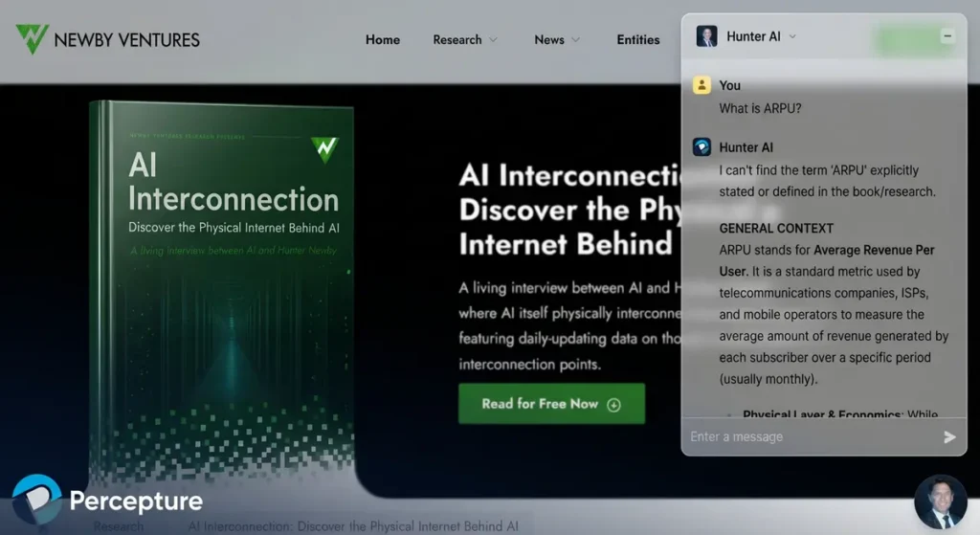Expand the Research menu chevron
Image resolution: width=980 pixels, height=535 pixels.
[x=494, y=40]
